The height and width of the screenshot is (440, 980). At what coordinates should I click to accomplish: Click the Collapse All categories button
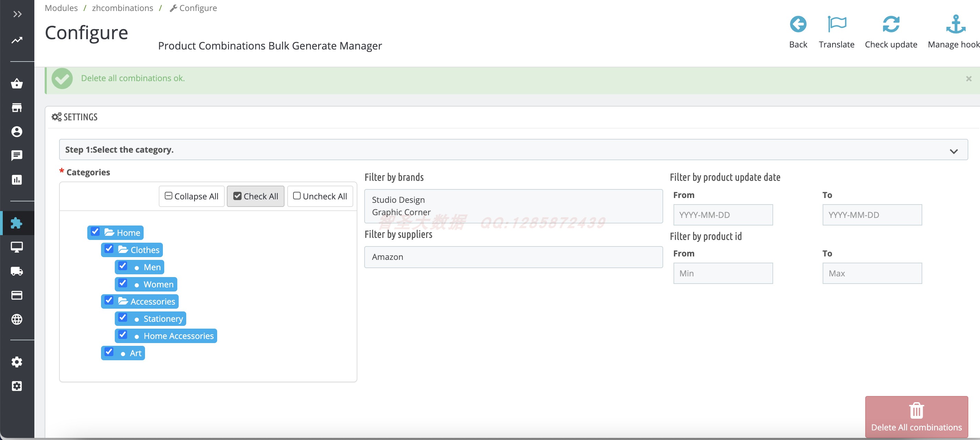pyautogui.click(x=191, y=196)
